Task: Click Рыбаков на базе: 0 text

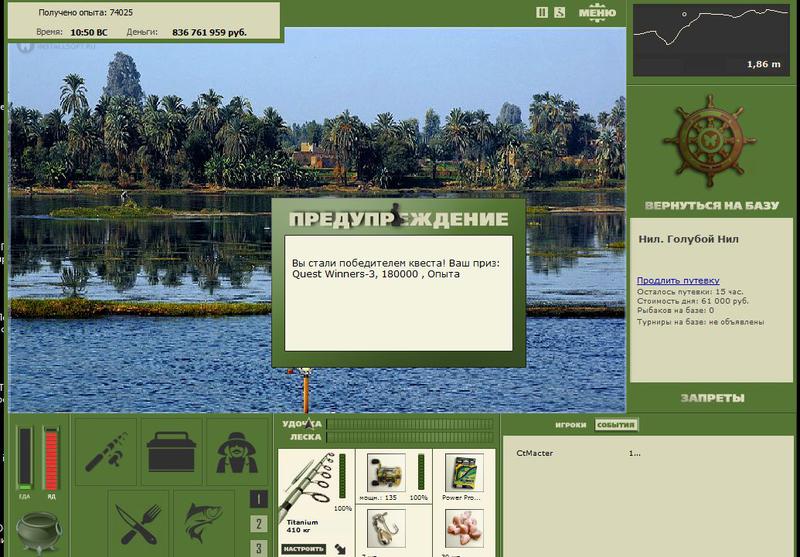Action: [675, 310]
